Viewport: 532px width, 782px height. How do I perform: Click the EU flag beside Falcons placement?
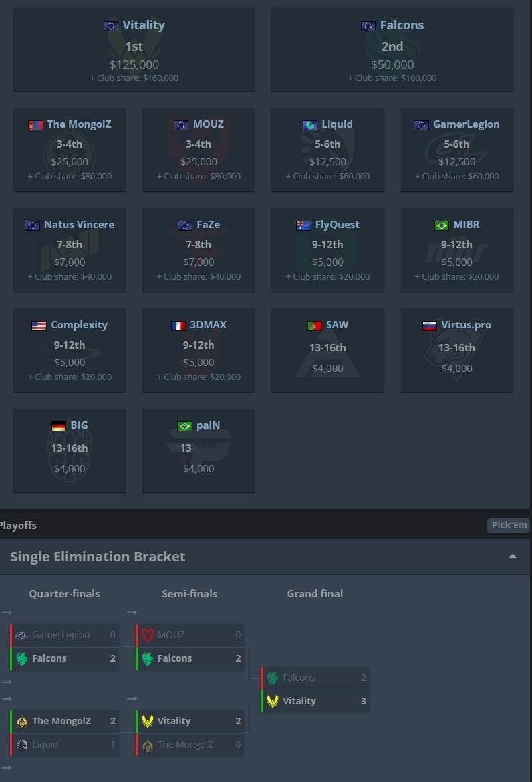pyautogui.click(x=368, y=27)
